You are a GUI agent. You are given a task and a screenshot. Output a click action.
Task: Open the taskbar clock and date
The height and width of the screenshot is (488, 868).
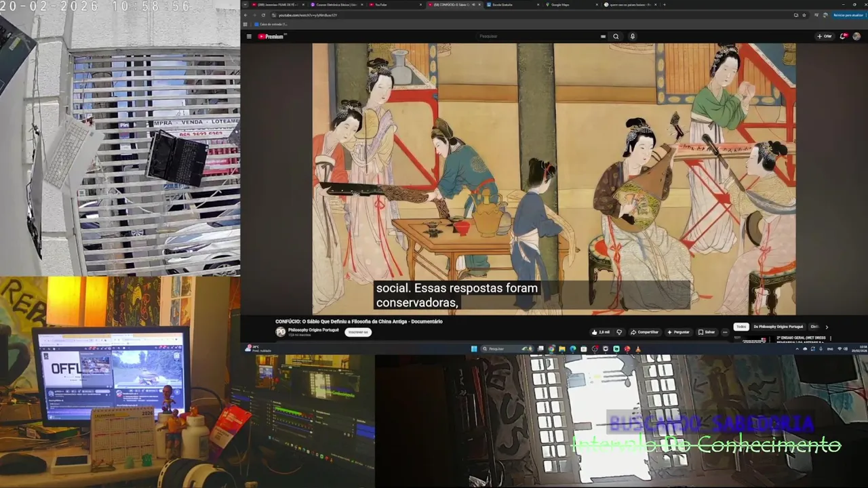pos(860,348)
